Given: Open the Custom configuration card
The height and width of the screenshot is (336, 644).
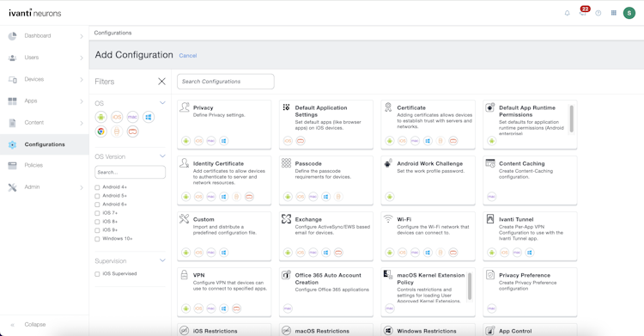Looking at the screenshot, I should pyautogui.click(x=224, y=236).
